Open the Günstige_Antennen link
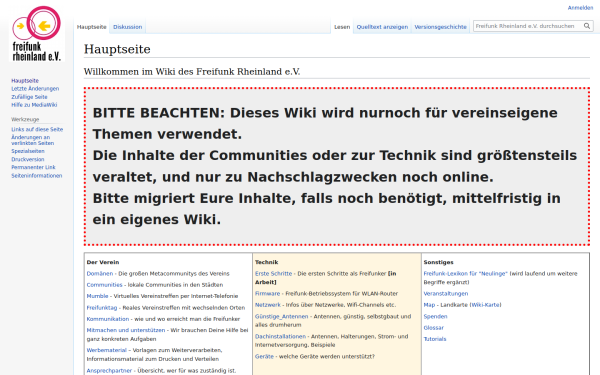The image size is (600, 375). click(x=281, y=316)
